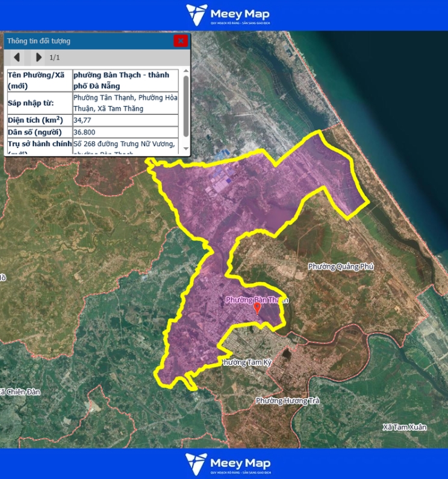This screenshot has width=448, height=479.
Task: Select the Xã Chiên Đàn map label
Action: [x=19, y=392]
